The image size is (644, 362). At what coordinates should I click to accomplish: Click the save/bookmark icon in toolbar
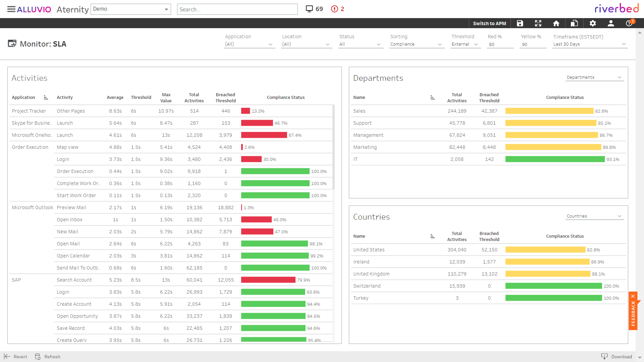520,23
